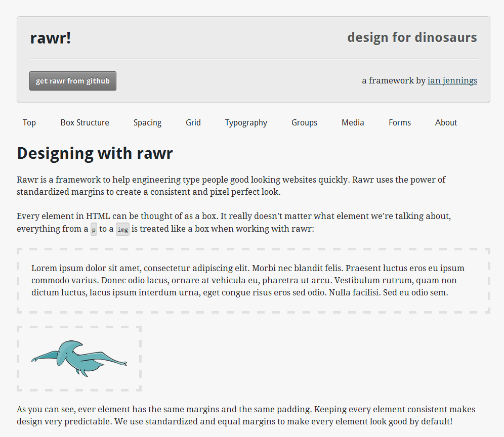Select the Top navigation item

click(x=29, y=122)
